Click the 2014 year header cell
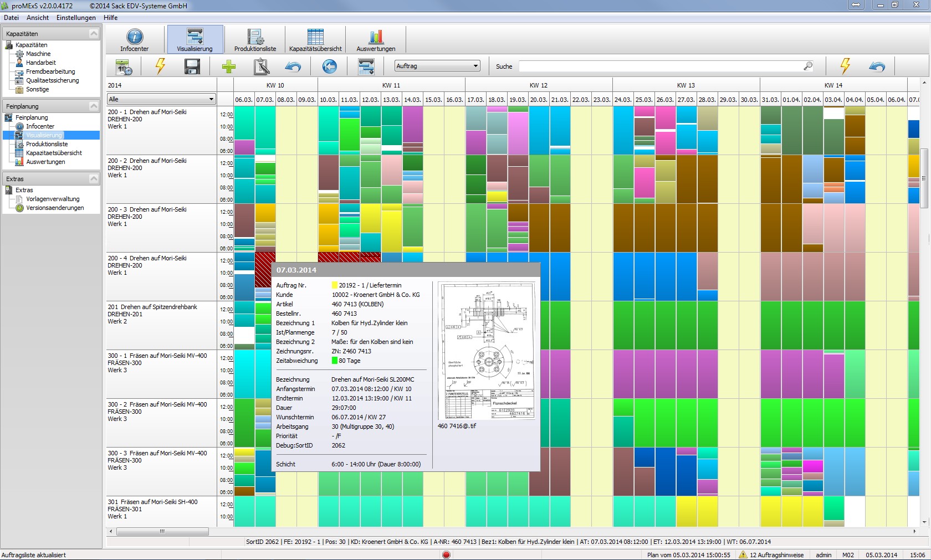This screenshot has height=560, width=931. 161,85
